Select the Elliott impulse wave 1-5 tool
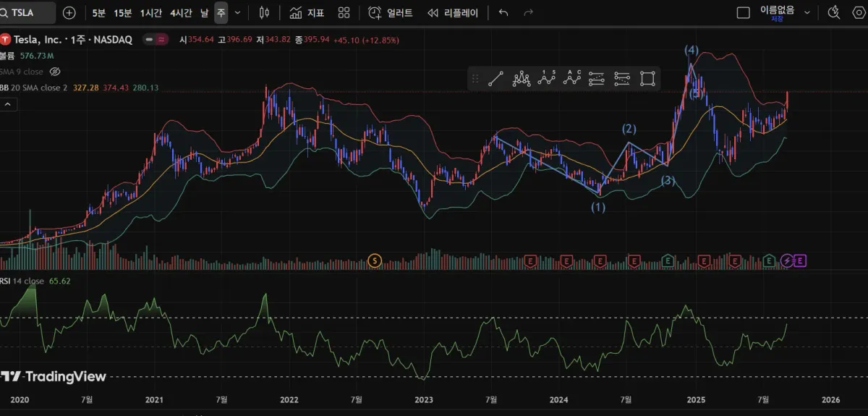The height and width of the screenshot is (416, 868). point(547,78)
